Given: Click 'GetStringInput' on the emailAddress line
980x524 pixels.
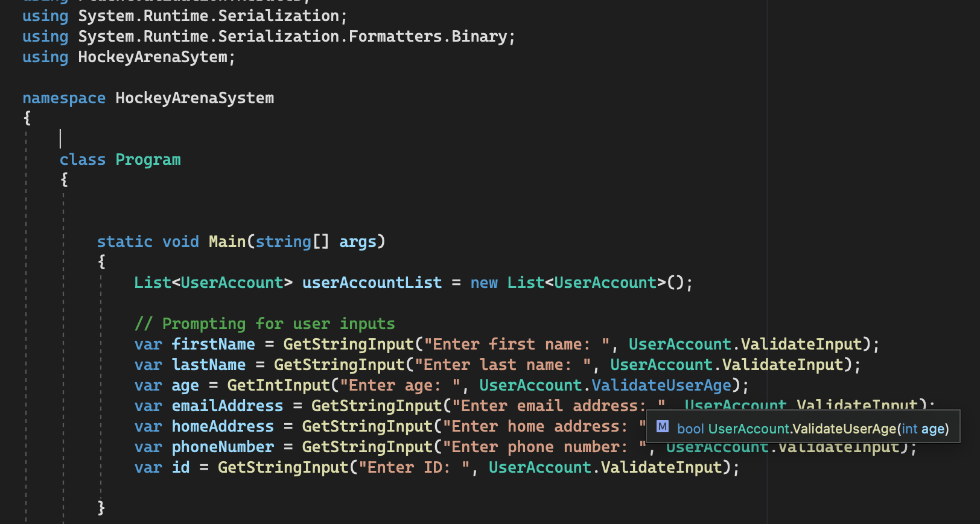Looking at the screenshot, I should pos(377,406).
